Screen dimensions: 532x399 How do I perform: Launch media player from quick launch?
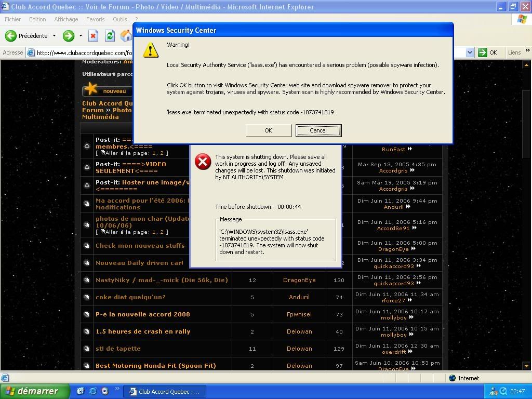coord(105,391)
